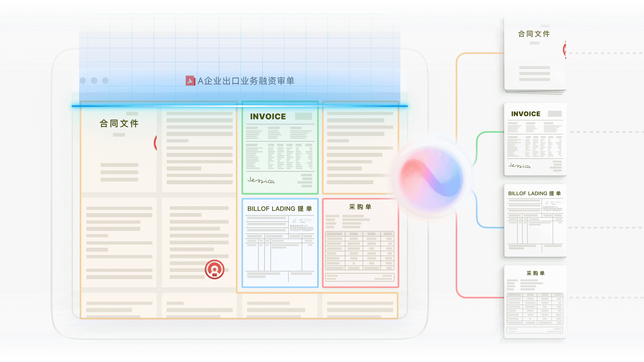The width and height of the screenshot is (644, 362).
Task: Open the 合同文件 card on the right
Action: (x=535, y=55)
